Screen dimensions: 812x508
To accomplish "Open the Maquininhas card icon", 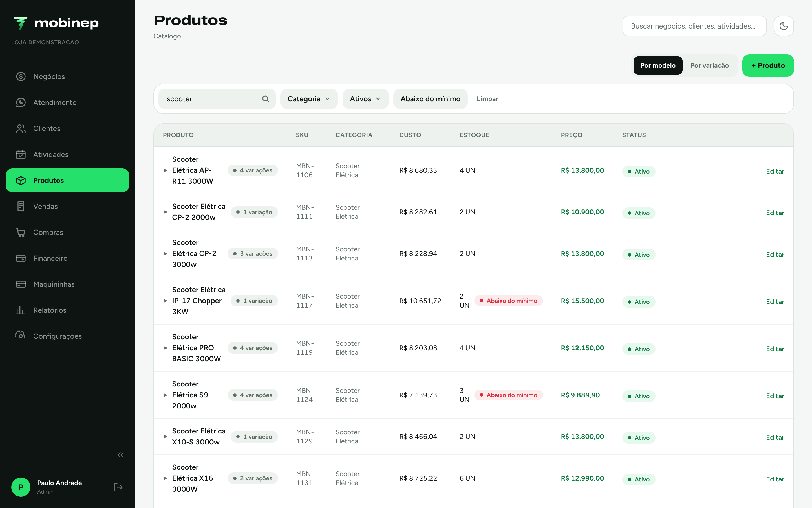I will click(x=21, y=284).
